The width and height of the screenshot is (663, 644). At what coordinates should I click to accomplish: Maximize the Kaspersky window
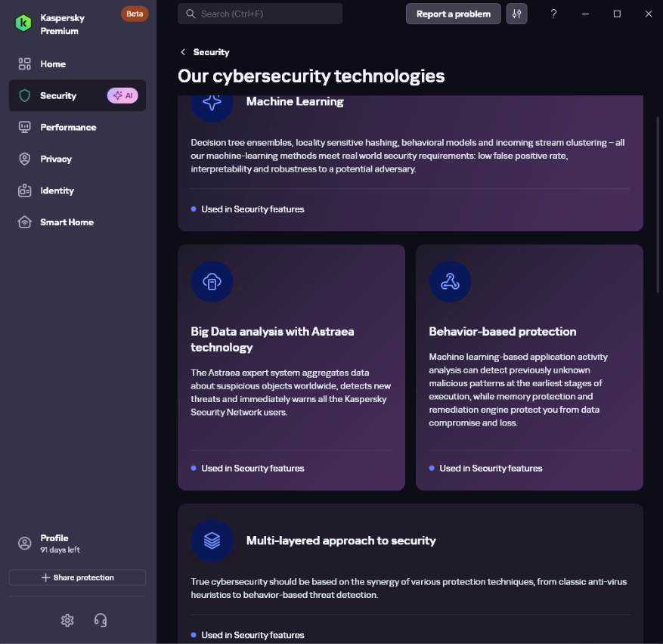617,14
